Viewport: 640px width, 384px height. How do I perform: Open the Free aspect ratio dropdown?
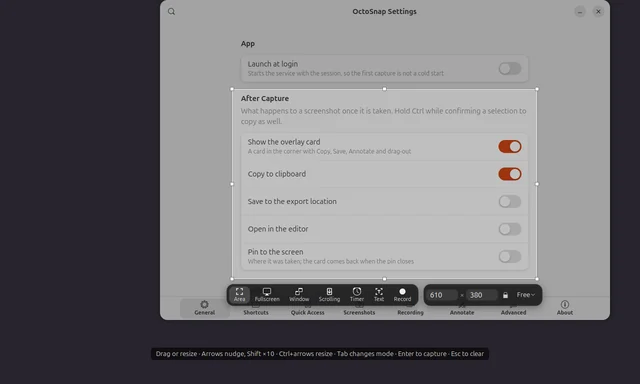(525, 295)
